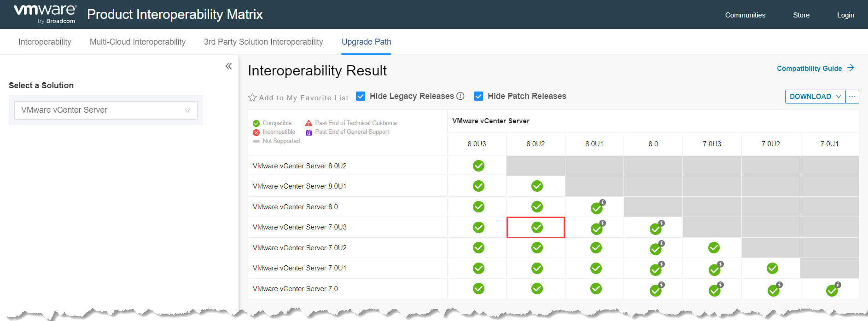This screenshot has width=868, height=321.
Task: Click compatible check for 8.0 to 8.0U3
Action: click(x=478, y=207)
